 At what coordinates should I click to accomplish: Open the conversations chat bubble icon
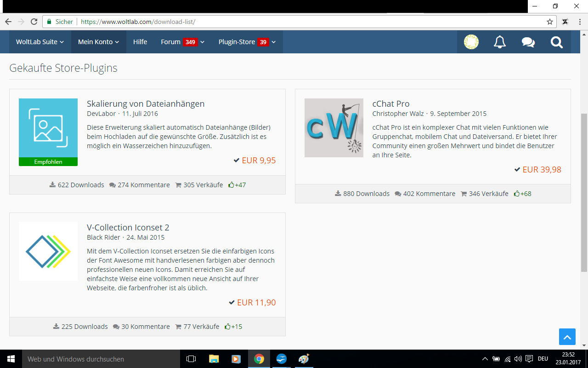[x=528, y=42]
